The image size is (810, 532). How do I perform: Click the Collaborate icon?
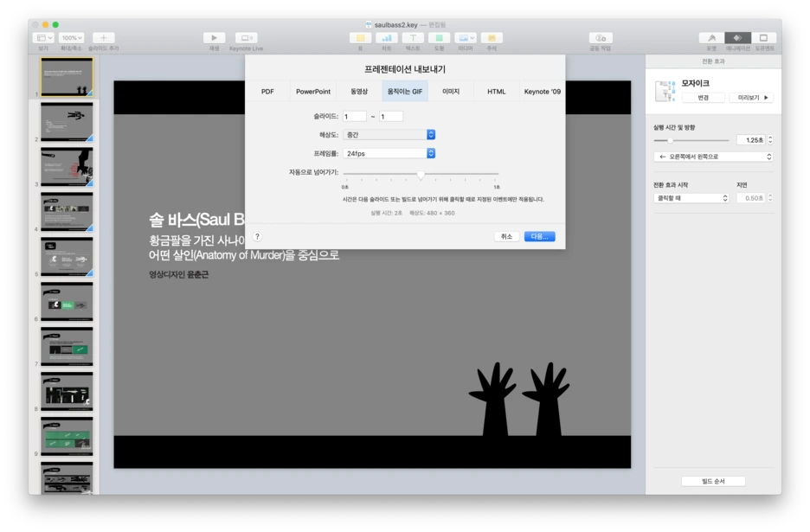coord(601,38)
